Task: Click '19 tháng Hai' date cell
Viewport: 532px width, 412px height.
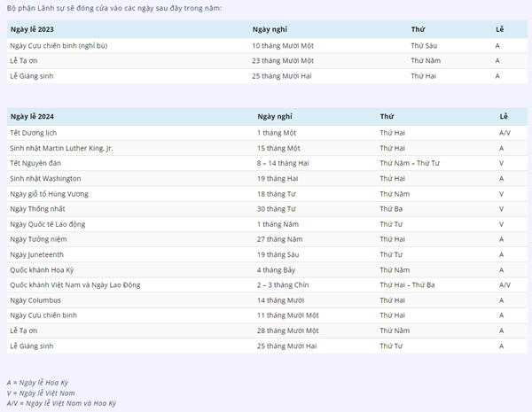Action: 278,179
